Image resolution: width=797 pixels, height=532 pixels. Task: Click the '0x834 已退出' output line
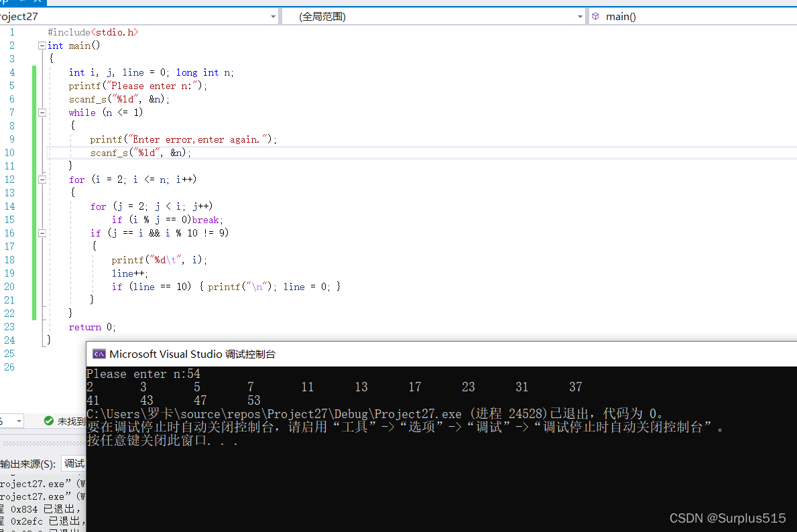click(x=41, y=509)
